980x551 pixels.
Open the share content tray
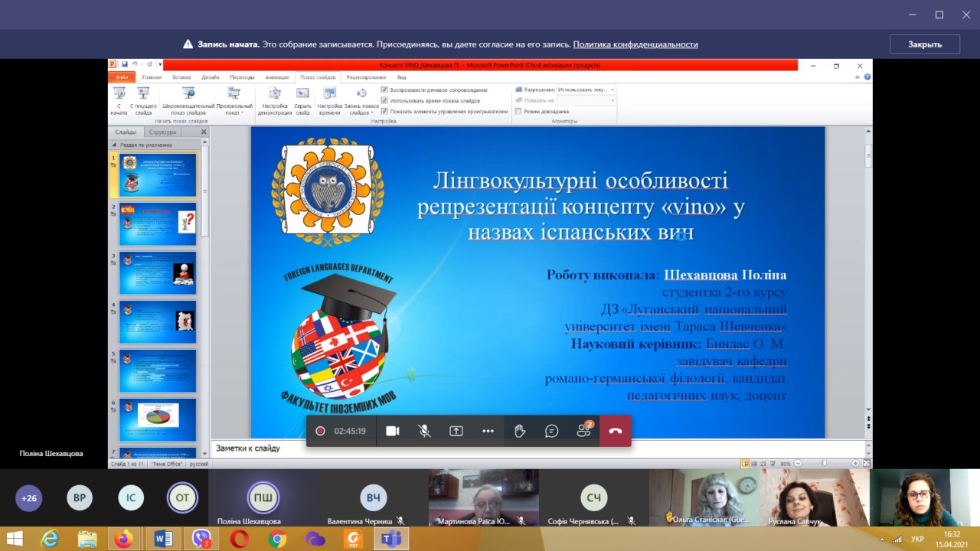(x=456, y=431)
